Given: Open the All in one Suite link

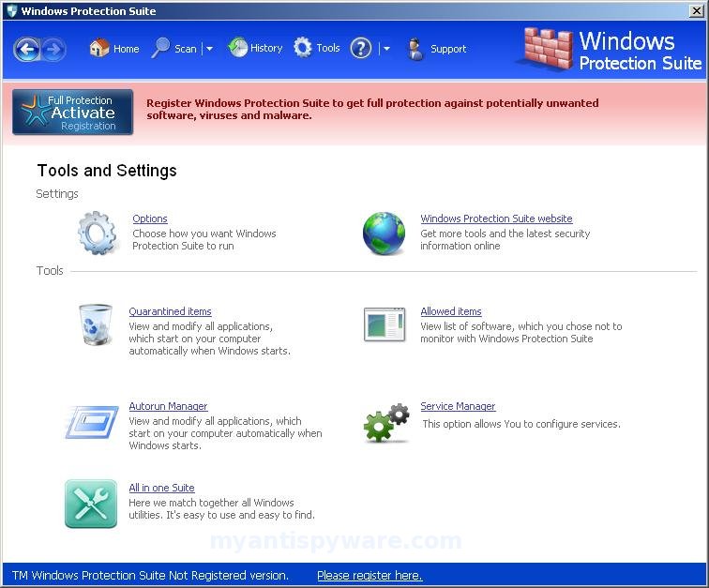Looking at the screenshot, I should coord(161,488).
